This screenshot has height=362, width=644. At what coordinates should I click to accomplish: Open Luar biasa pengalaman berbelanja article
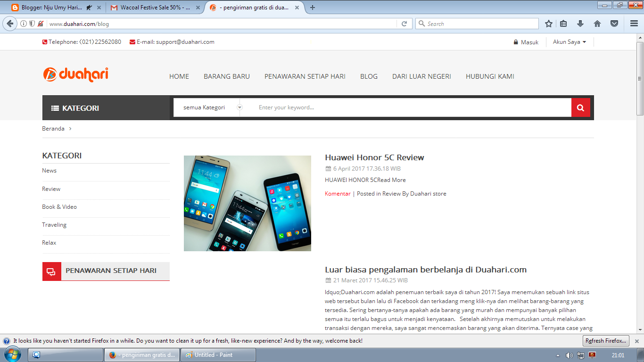click(426, 270)
